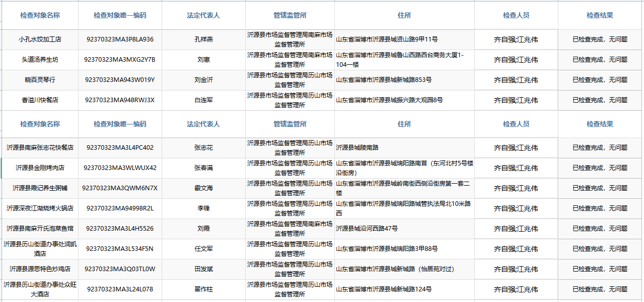Select the top 检查结果 header cell
The height and width of the screenshot is (302, 644).
pyautogui.click(x=600, y=15)
